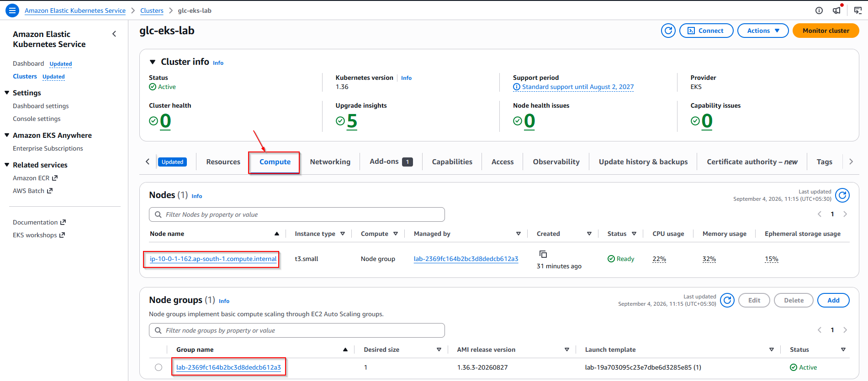Click the Clusters breadcrumb link

point(152,10)
